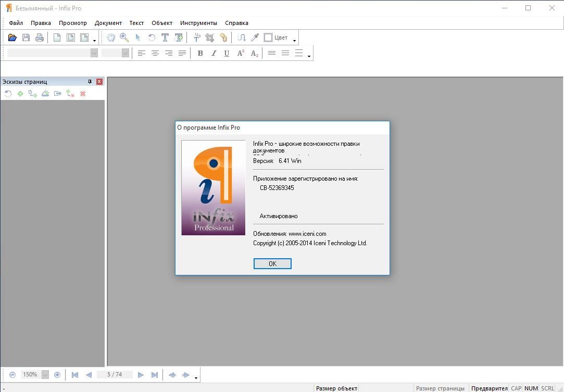564x392 pixels.
Task: Click the Subscript A₂ icon
Action: click(254, 53)
